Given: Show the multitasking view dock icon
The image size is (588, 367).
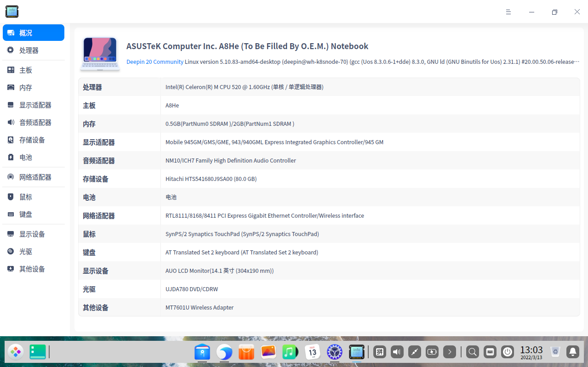Looking at the screenshot, I should (x=38, y=352).
